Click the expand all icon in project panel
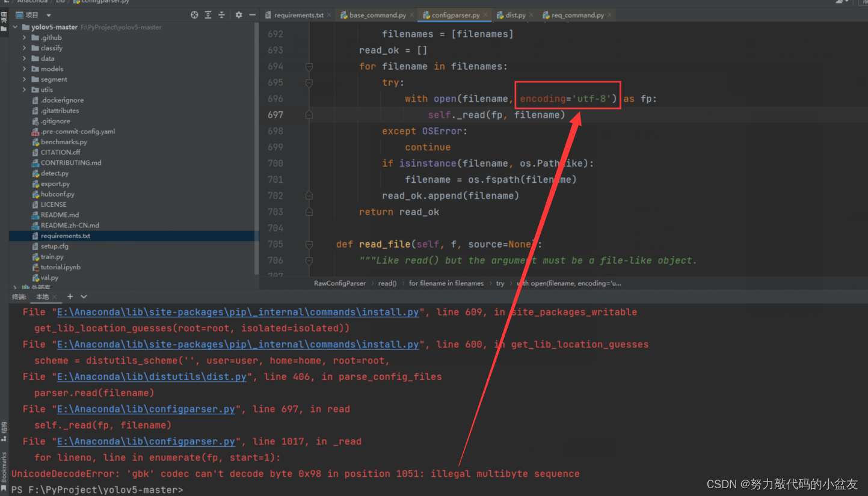The height and width of the screenshot is (496, 868). pos(208,15)
